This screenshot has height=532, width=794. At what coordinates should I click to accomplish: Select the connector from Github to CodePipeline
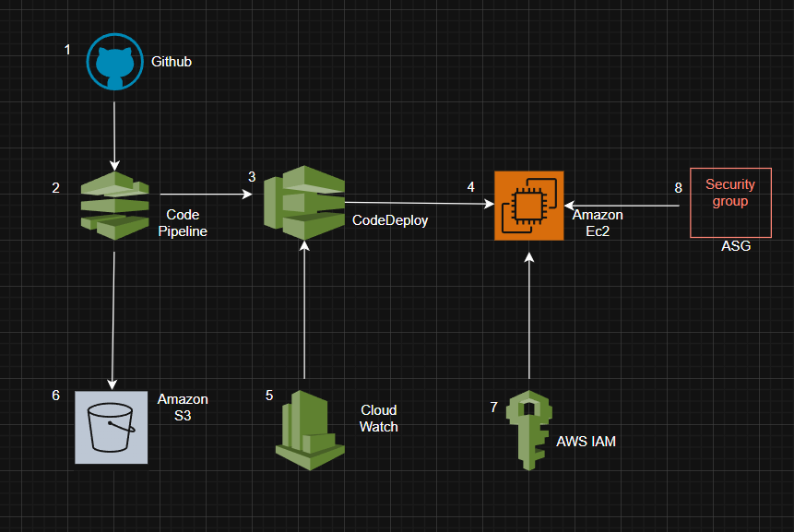click(114, 136)
